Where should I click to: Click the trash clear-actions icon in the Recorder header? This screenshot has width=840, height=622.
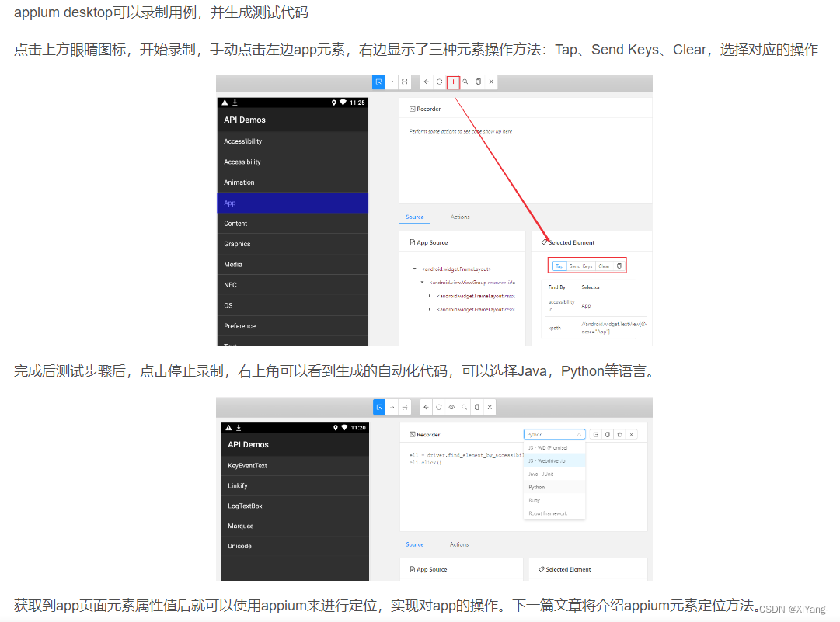point(619,435)
